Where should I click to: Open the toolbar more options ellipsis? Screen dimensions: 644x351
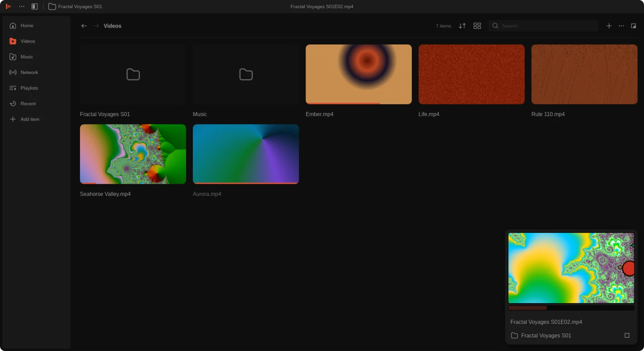pos(621,26)
